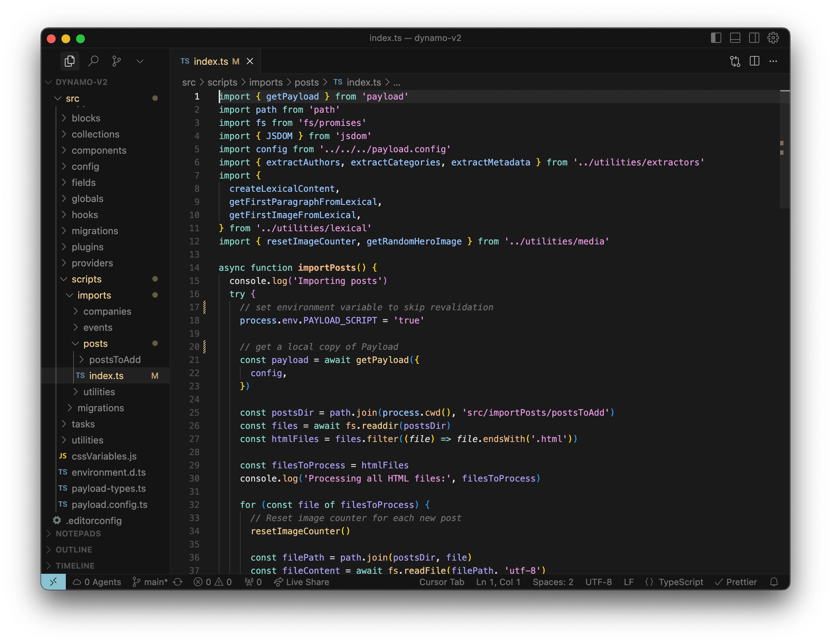Open the Explorer view icon
Screen dimensions: 831x644
[69, 61]
